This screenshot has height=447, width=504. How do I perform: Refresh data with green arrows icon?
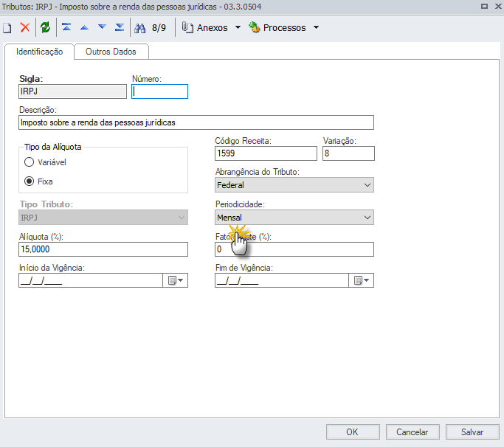coord(45,27)
